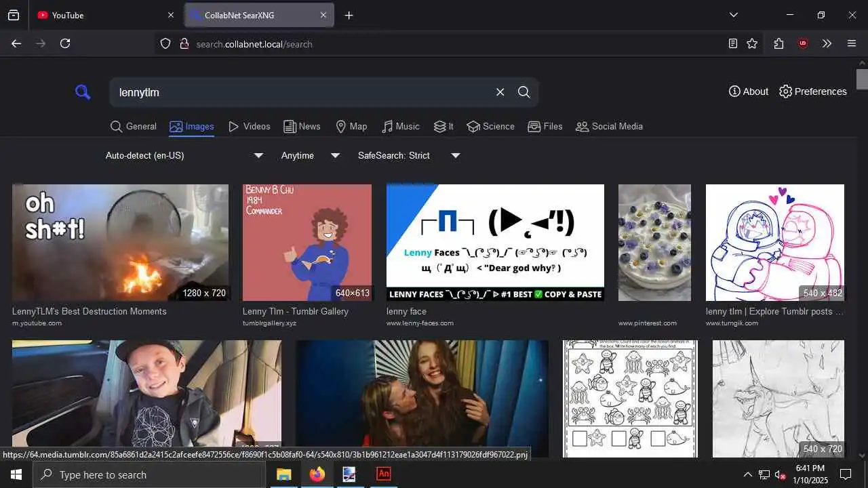Switch to the Files tab
Screen dimensions: 868x488
545,127
